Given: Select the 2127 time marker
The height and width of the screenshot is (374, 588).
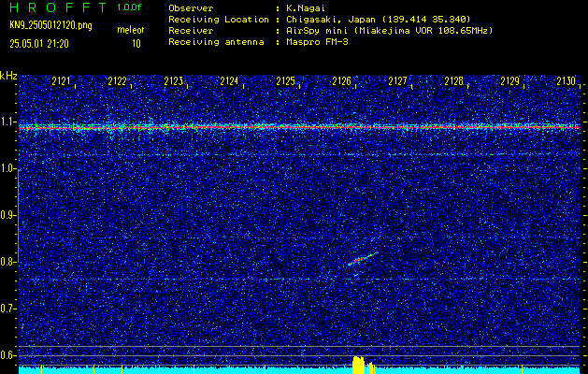Looking at the screenshot, I should tap(397, 81).
